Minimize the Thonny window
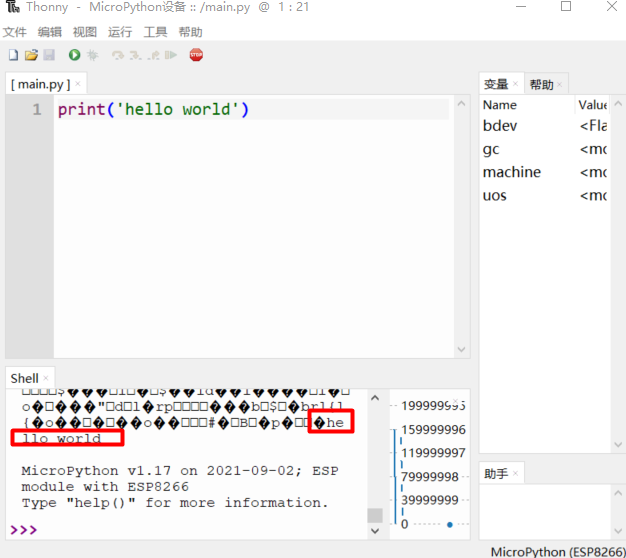 click(x=521, y=7)
